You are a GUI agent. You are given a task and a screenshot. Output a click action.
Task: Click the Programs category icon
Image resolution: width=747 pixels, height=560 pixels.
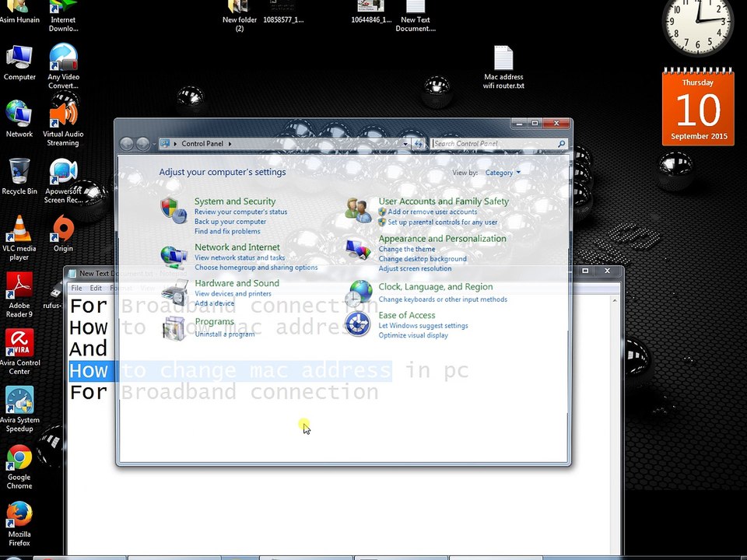click(x=174, y=328)
